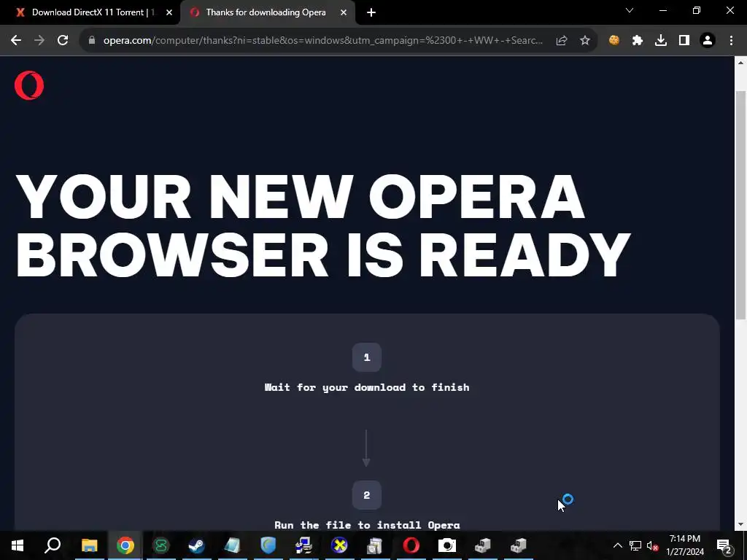Viewport: 747px width, 560px height.
Task: Close the Thanks for downloading Opera tab
Action: 344,13
